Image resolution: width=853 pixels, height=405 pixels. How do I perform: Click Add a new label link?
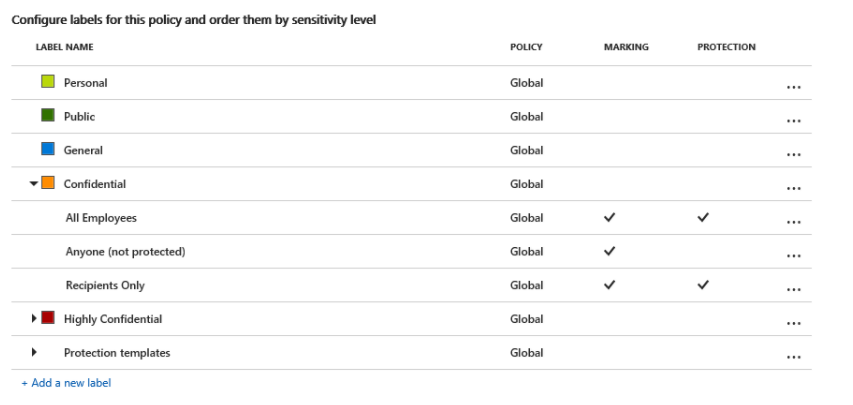coord(66,383)
